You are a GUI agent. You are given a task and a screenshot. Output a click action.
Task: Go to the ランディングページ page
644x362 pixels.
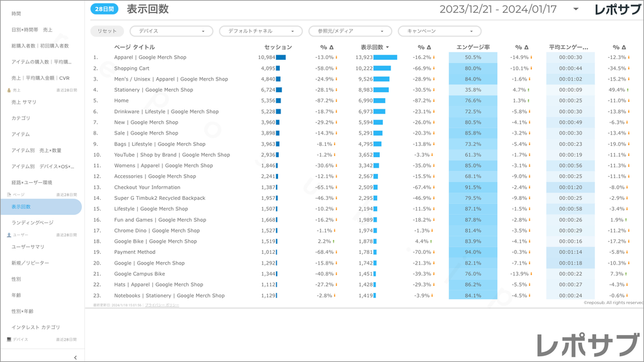[x=32, y=222]
